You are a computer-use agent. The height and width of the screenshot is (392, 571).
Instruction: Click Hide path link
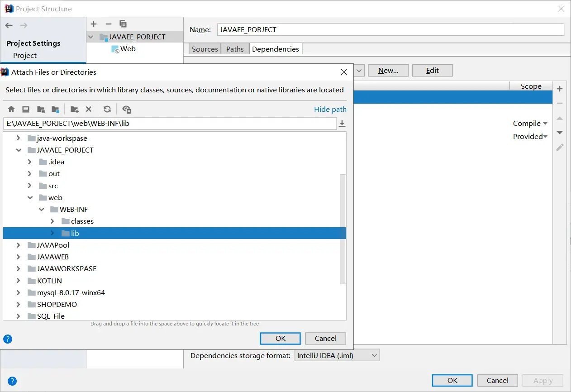[330, 109]
